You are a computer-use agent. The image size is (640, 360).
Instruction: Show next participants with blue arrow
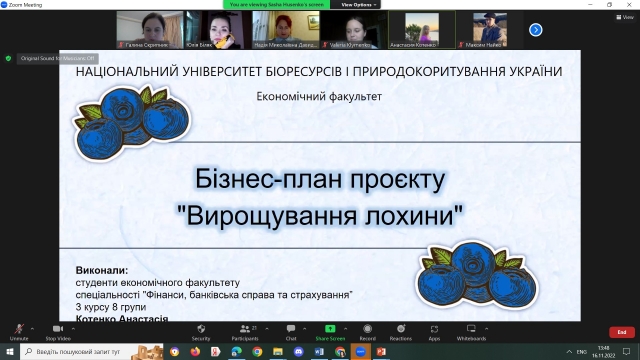[536, 30]
